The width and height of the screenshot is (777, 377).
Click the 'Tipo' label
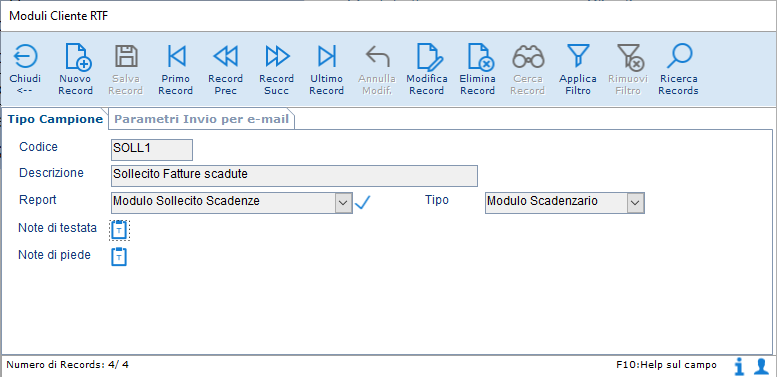tap(437, 200)
